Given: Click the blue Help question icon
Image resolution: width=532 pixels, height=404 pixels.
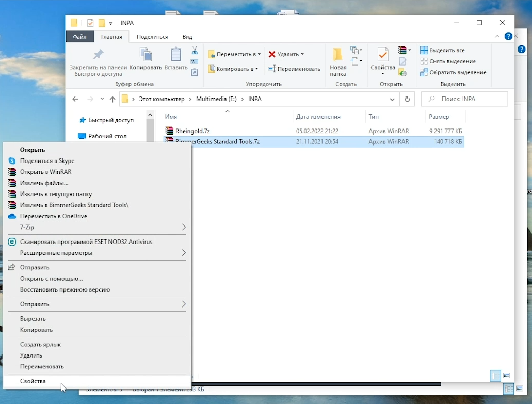Looking at the screenshot, I should (508, 36).
